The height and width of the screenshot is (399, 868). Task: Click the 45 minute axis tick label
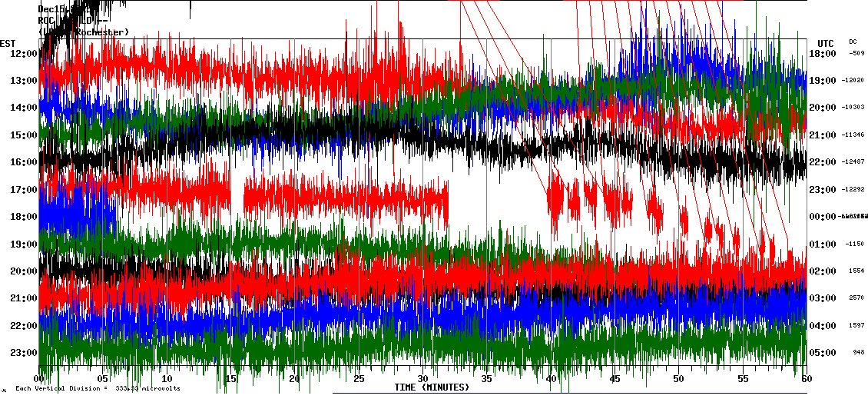(615, 379)
